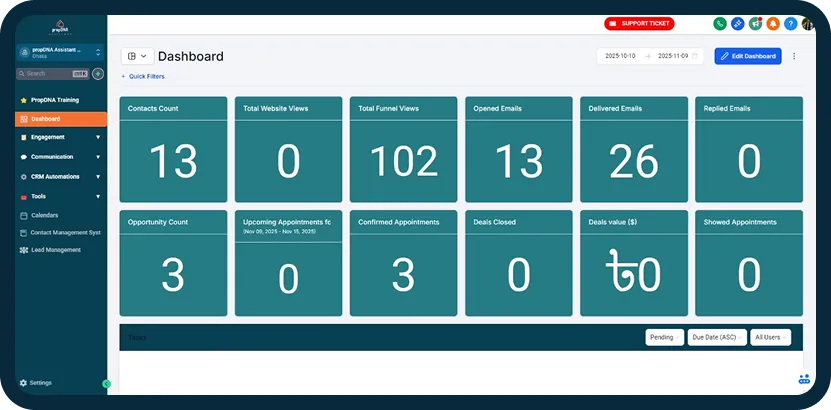The image size is (831, 410).
Task: Click the red Tools toolbox icon
Action: tap(23, 197)
